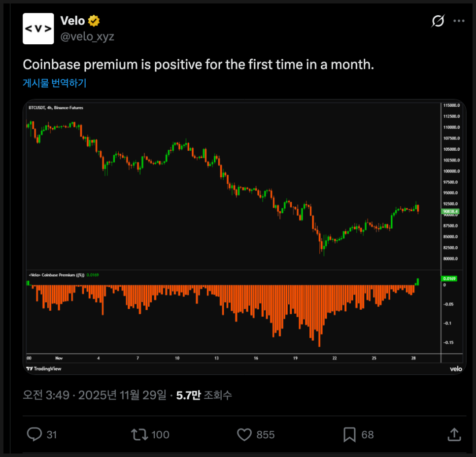The height and width of the screenshot is (457, 476).
Task: Click the Velo display name
Action: (x=72, y=21)
